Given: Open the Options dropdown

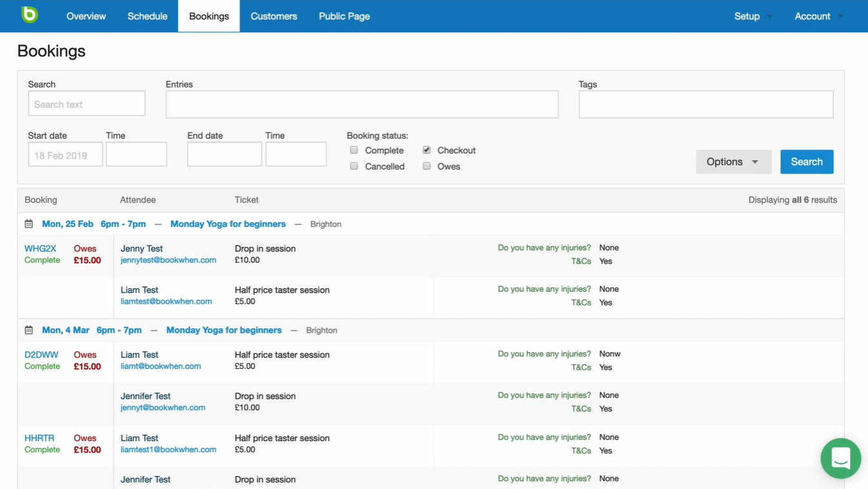Looking at the screenshot, I should pos(734,161).
